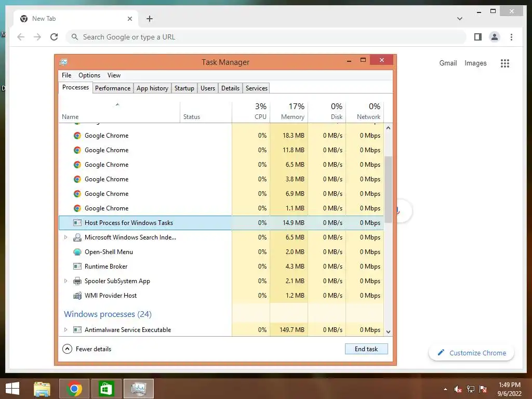Click the WMI Provider Host icon

tap(77, 296)
